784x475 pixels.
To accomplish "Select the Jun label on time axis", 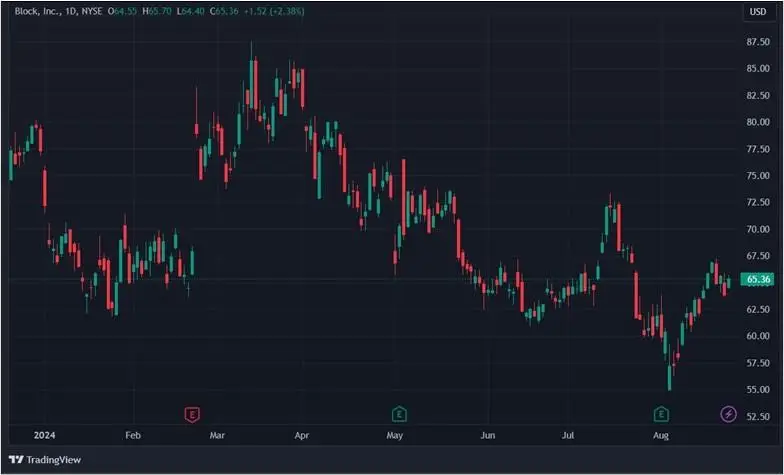I will pyautogui.click(x=488, y=436).
